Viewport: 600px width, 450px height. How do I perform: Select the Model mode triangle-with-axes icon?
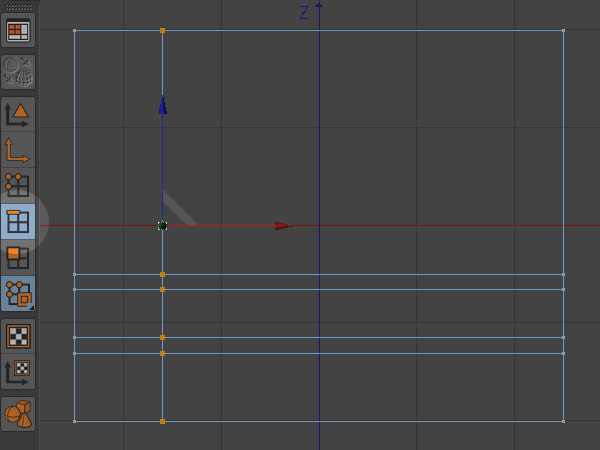coord(18,114)
